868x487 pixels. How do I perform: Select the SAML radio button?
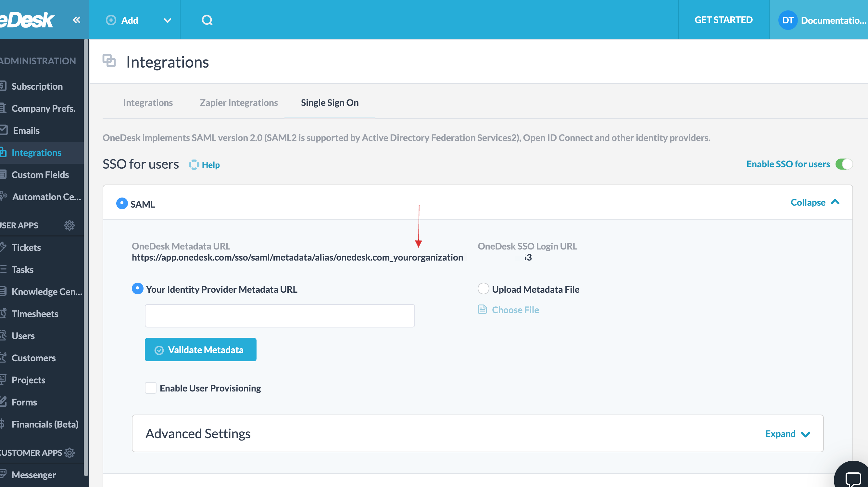122,204
